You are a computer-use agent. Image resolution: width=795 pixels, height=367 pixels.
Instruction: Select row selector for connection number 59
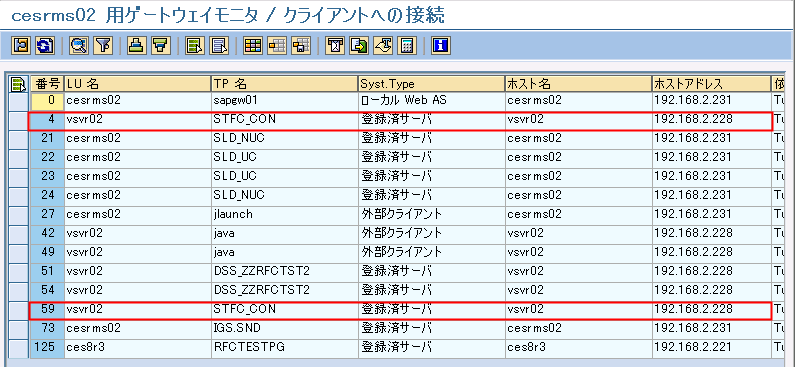[19, 309]
